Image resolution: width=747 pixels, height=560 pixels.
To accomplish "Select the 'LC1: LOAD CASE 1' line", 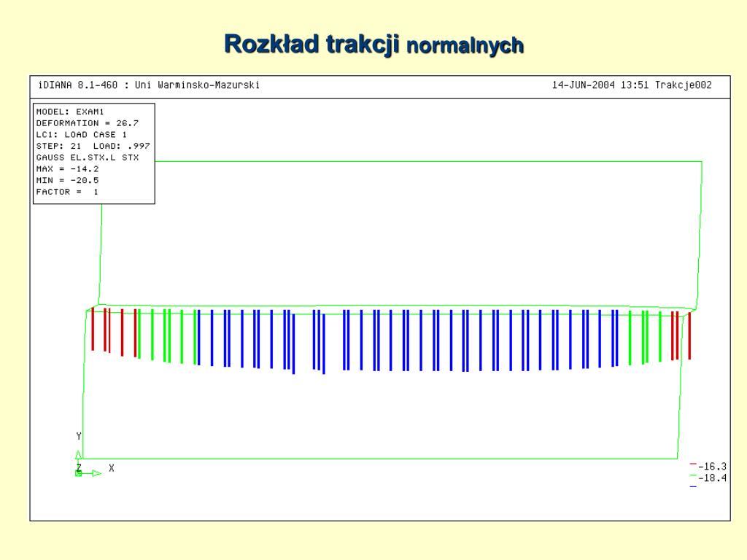I will click(x=82, y=135).
